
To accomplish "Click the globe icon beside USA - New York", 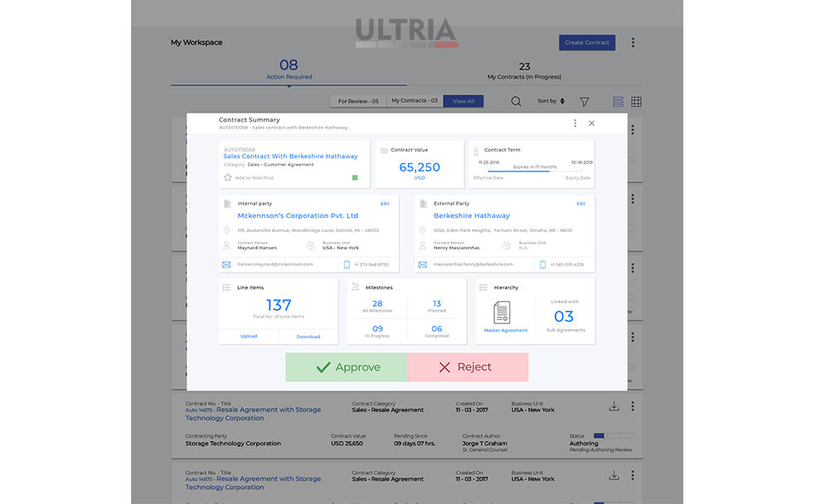I will point(310,246).
